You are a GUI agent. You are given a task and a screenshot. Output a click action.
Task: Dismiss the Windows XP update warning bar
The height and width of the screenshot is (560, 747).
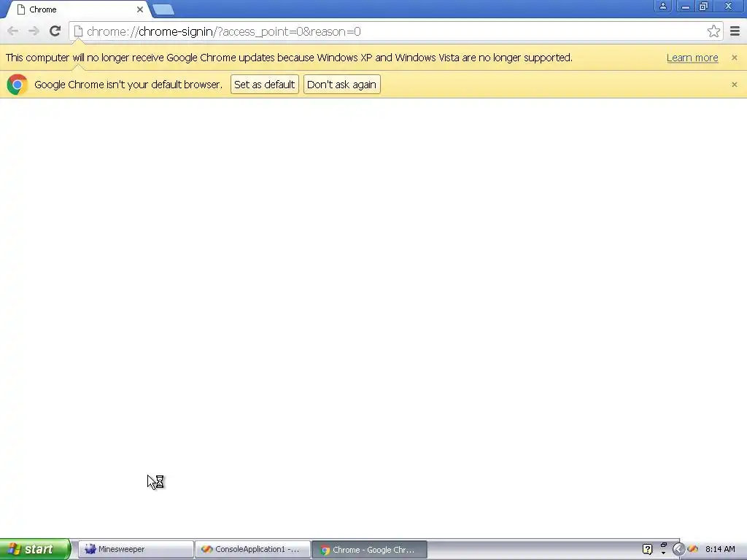734,58
